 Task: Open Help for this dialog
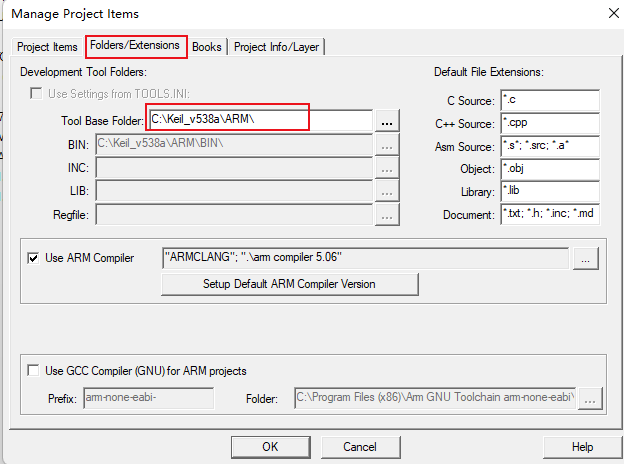(582, 447)
